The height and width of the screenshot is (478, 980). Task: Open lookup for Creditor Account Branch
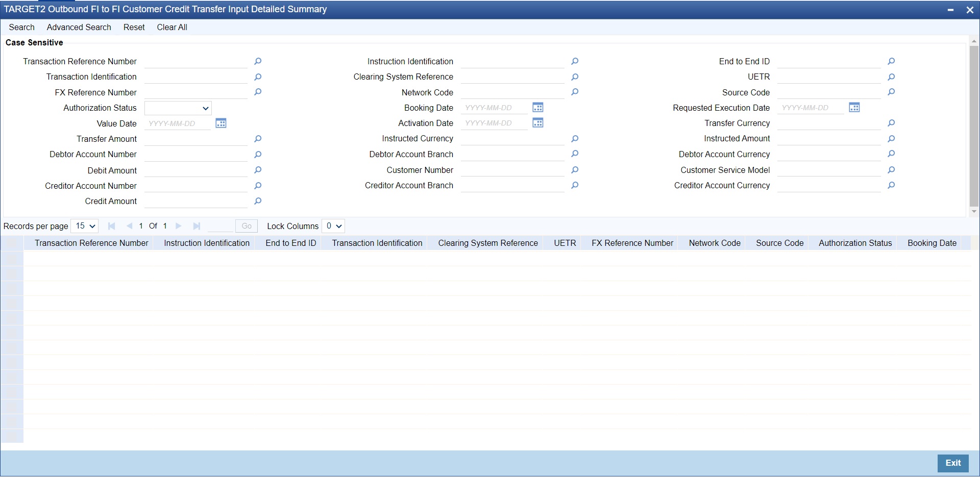pyautogui.click(x=575, y=185)
